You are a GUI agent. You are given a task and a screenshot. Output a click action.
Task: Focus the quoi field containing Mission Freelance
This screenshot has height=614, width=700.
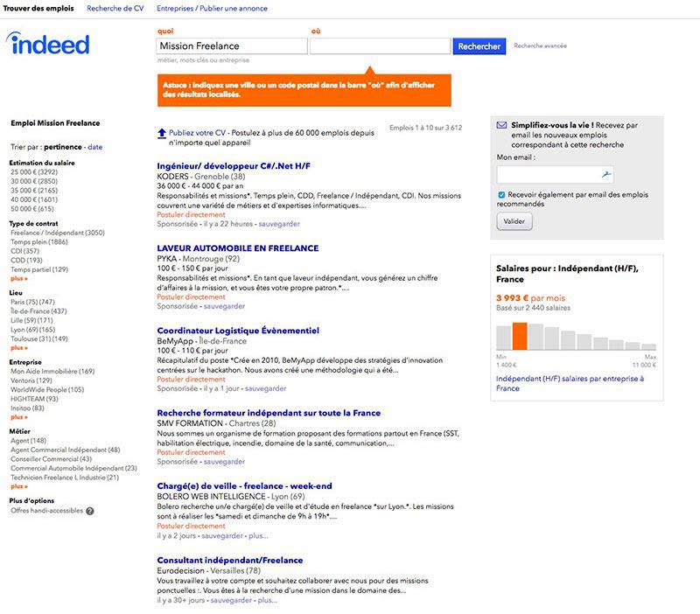pyautogui.click(x=232, y=46)
